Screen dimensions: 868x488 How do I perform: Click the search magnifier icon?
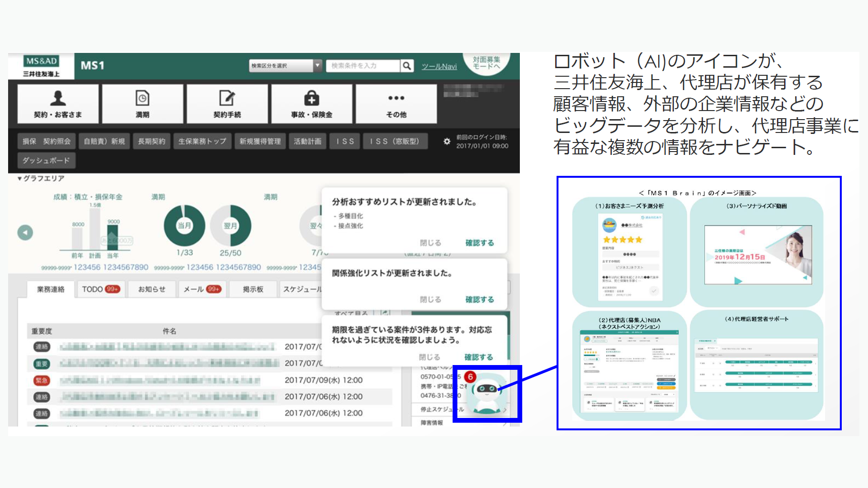[407, 66]
